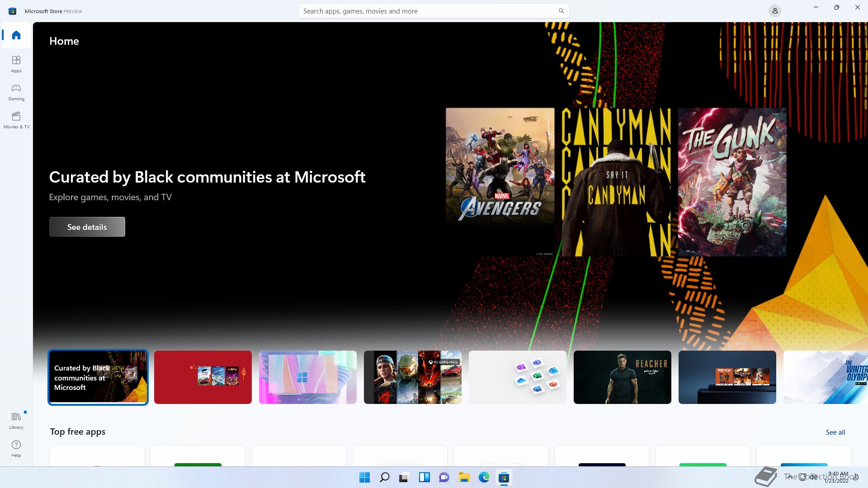Viewport: 868px width, 488px height.
Task: Click Microsoft Store taskbar icon
Action: pyautogui.click(x=504, y=478)
